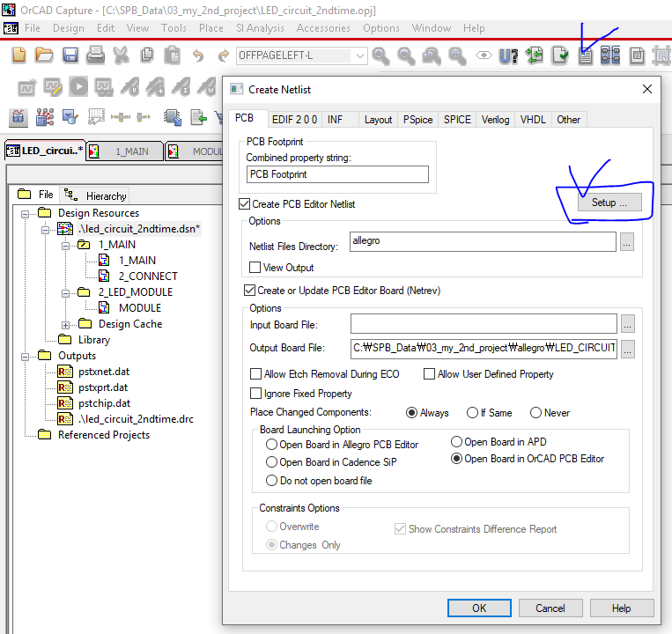This screenshot has height=634, width=672.
Task: Click the Input Board File field
Action: tap(484, 323)
